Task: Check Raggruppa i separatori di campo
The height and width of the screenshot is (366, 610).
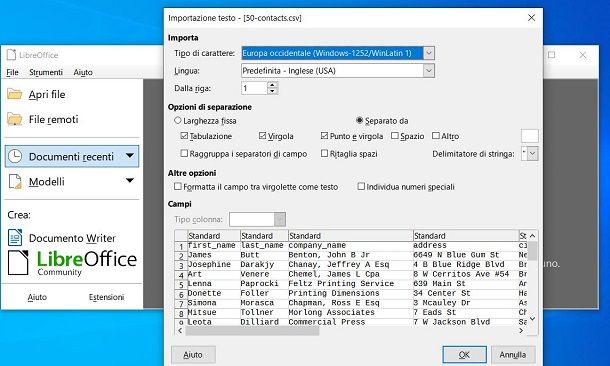Action: [184, 153]
